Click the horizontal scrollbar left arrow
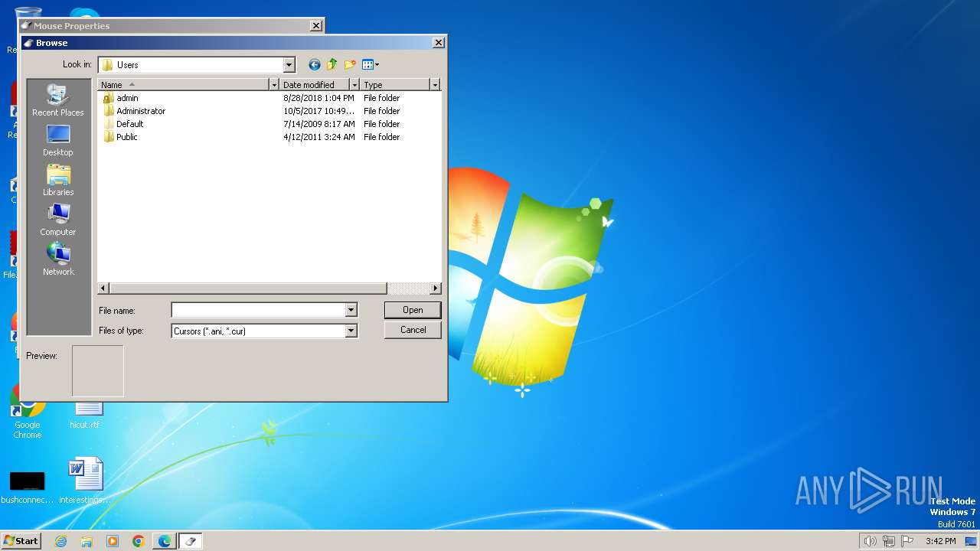The image size is (980, 551). pyautogui.click(x=104, y=289)
